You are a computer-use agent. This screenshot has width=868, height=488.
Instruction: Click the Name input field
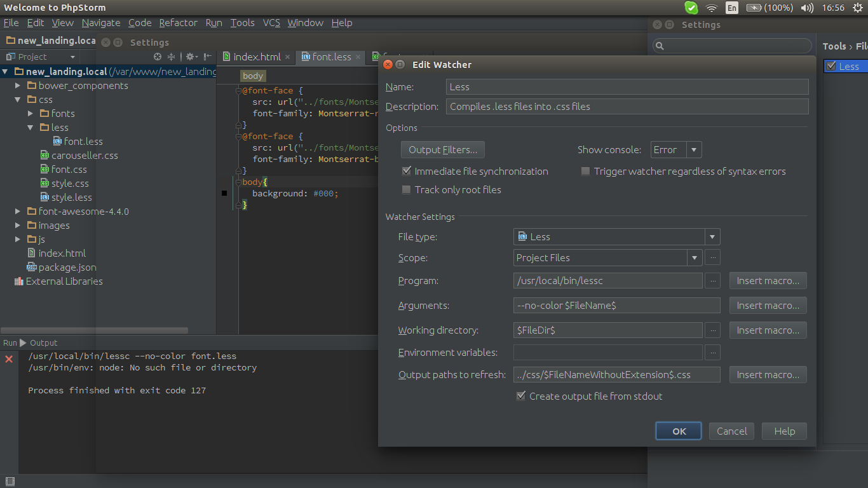tap(627, 87)
